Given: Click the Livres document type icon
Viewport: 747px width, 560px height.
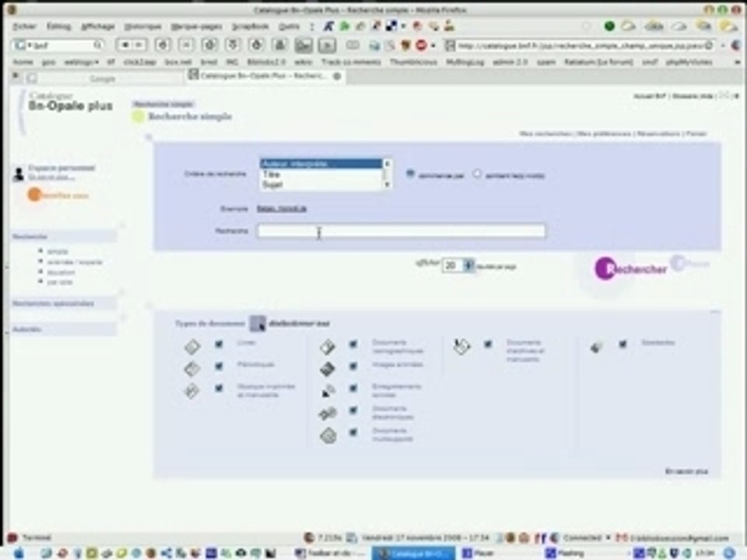Looking at the screenshot, I should [192, 347].
